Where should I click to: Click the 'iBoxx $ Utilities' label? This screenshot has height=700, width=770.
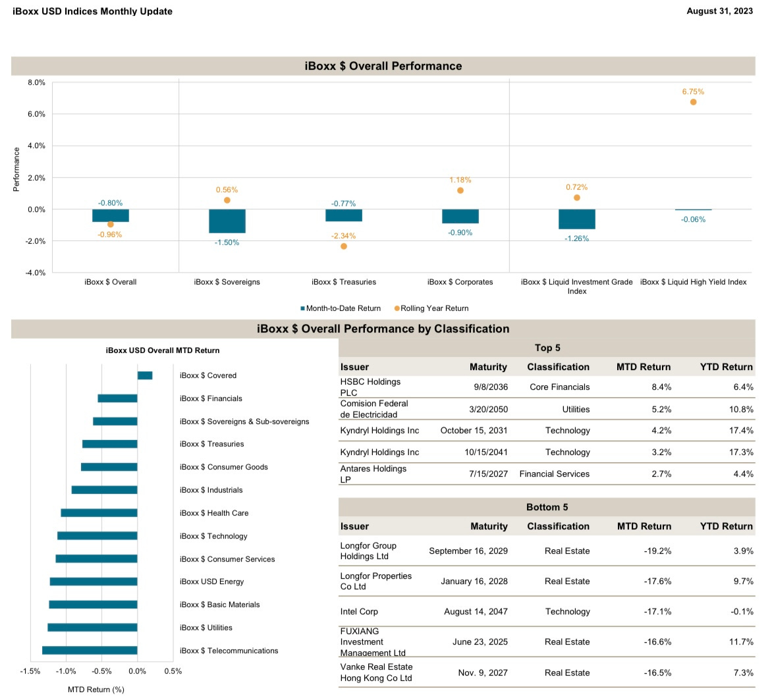click(206, 628)
